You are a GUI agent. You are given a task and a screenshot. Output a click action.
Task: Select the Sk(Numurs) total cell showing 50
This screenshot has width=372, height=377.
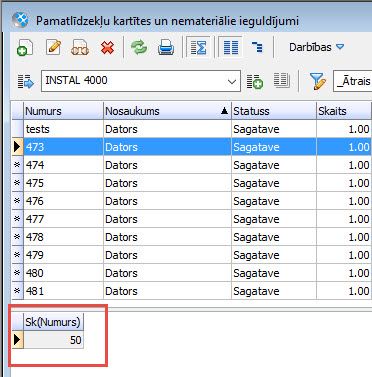point(53,340)
